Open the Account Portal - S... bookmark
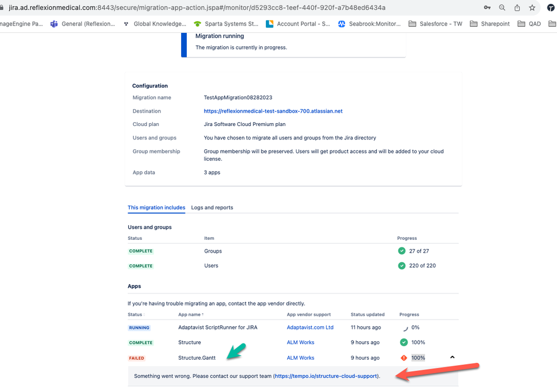The width and height of the screenshot is (557, 392). pyautogui.click(x=298, y=24)
